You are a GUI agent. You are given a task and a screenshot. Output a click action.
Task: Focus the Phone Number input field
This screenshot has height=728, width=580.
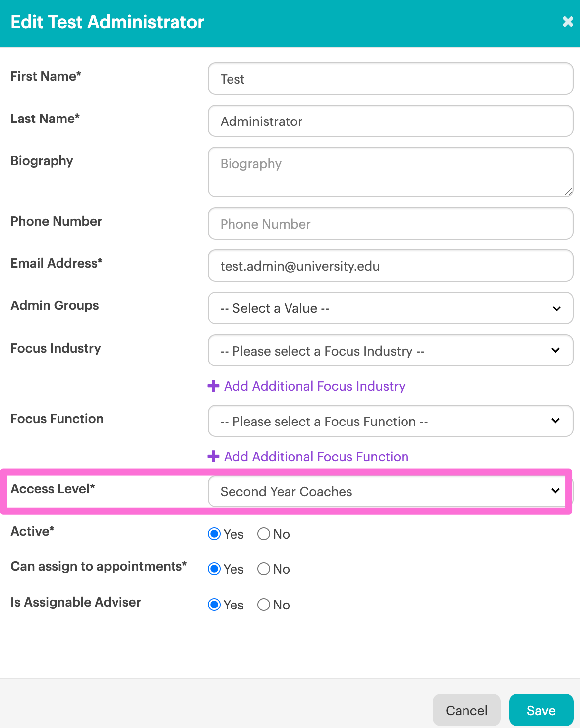tap(391, 224)
